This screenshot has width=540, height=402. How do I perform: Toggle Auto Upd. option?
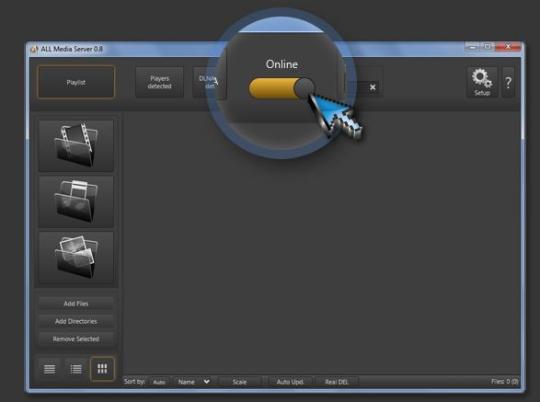pyautogui.click(x=290, y=382)
